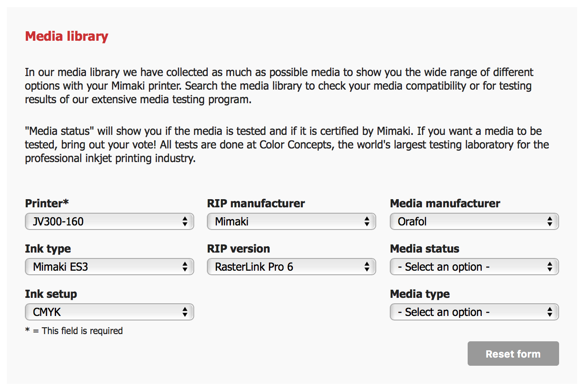The width and height of the screenshot is (584, 392).
Task: Open the RIP manufacturer dropdown showing Mimaki
Action: 292,221
